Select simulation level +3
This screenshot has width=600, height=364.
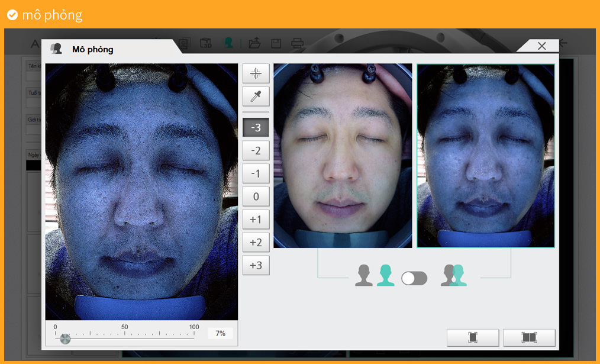pos(256,265)
